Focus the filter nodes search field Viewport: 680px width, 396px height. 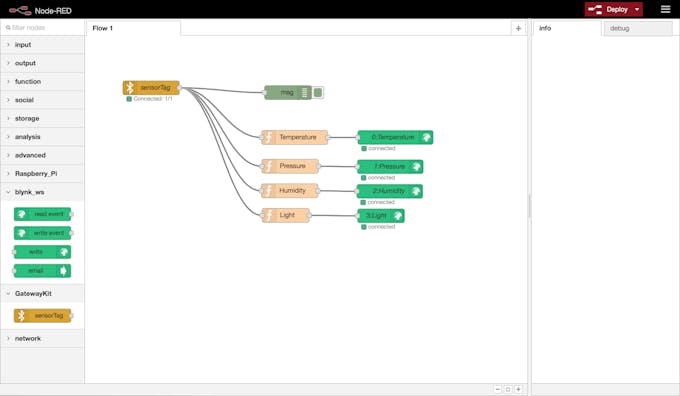(42, 27)
